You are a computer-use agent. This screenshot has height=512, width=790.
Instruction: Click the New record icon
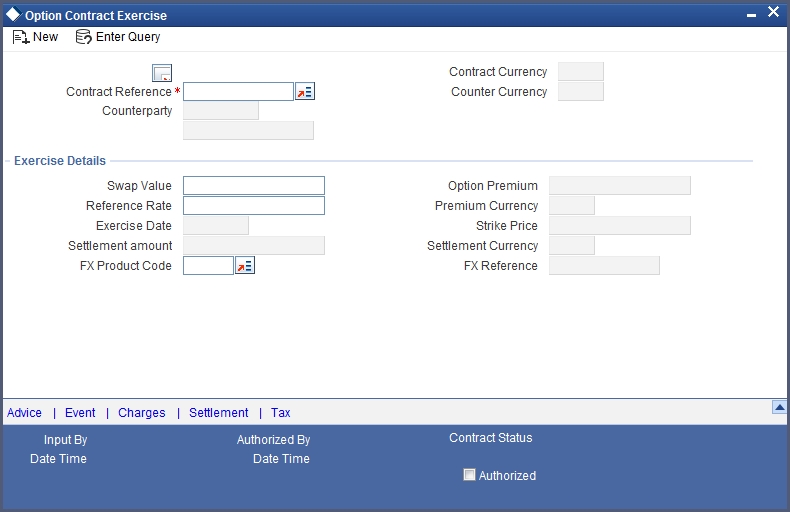point(20,37)
